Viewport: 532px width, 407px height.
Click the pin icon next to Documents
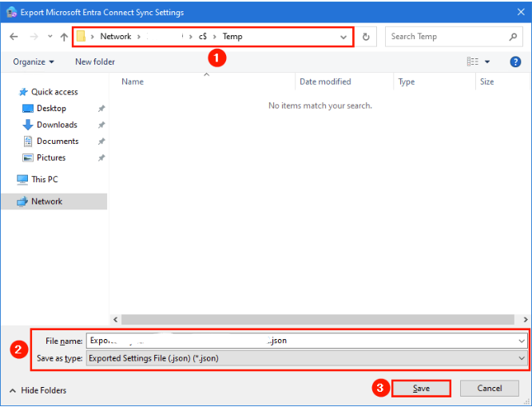(101, 142)
